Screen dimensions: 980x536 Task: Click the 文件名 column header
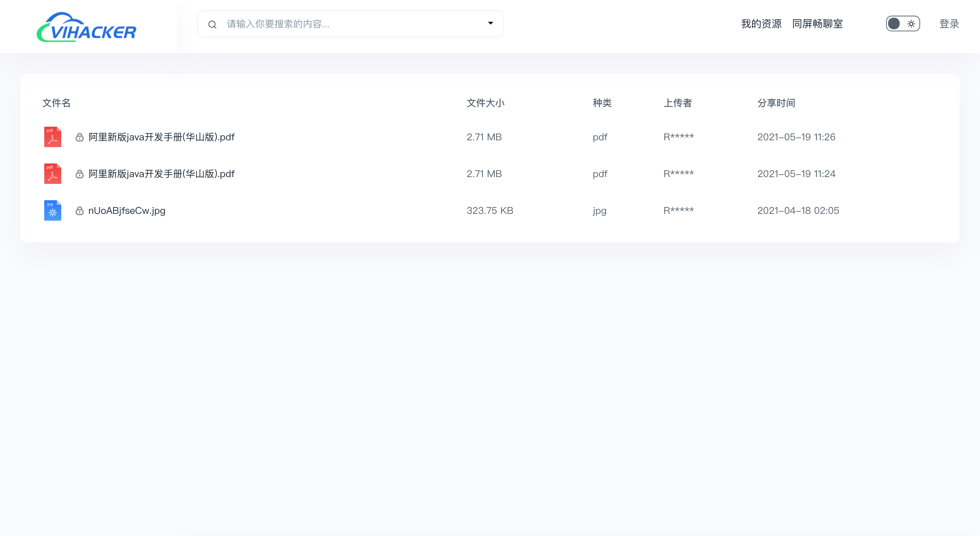coord(56,103)
